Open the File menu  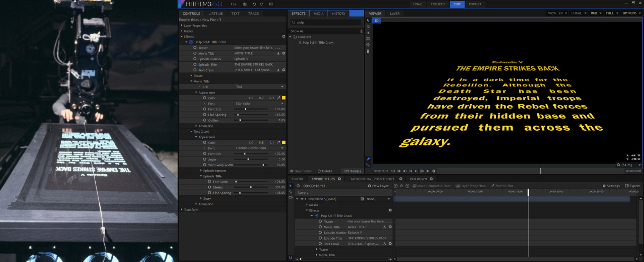point(234,4)
